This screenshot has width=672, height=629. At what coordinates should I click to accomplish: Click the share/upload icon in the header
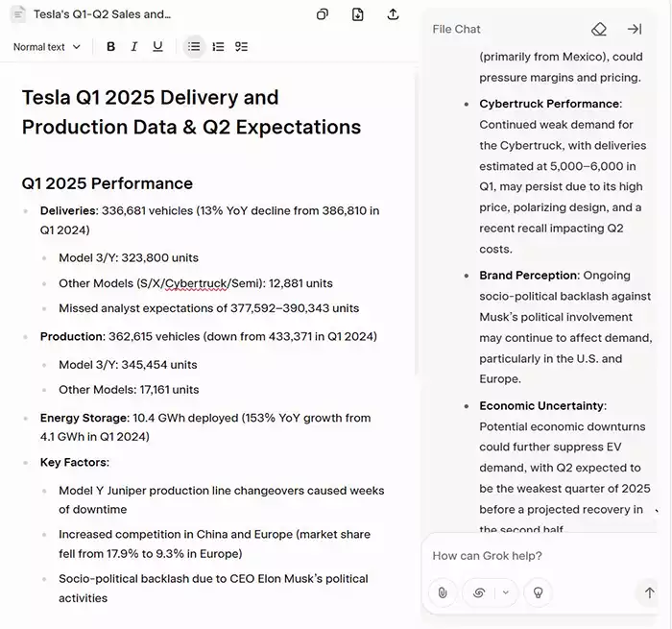[393, 14]
